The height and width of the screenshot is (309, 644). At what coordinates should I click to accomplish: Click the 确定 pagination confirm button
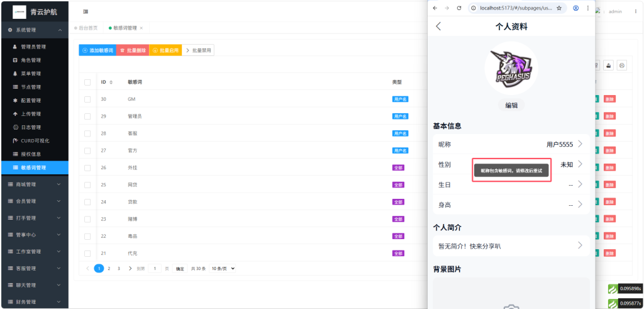(180, 268)
